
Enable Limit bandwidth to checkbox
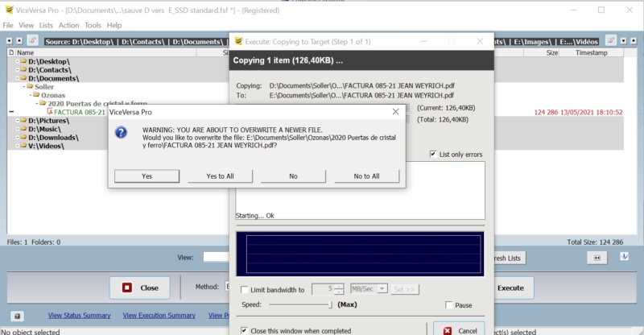click(x=245, y=290)
